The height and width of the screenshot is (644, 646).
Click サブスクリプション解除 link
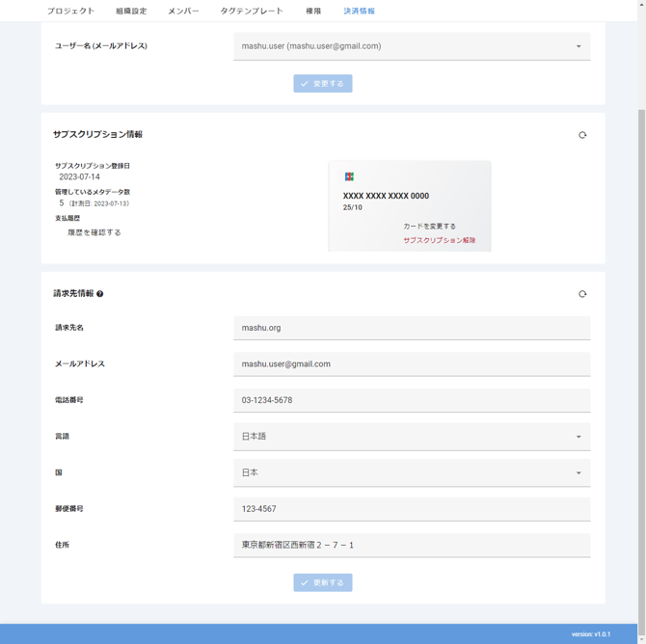[440, 240]
